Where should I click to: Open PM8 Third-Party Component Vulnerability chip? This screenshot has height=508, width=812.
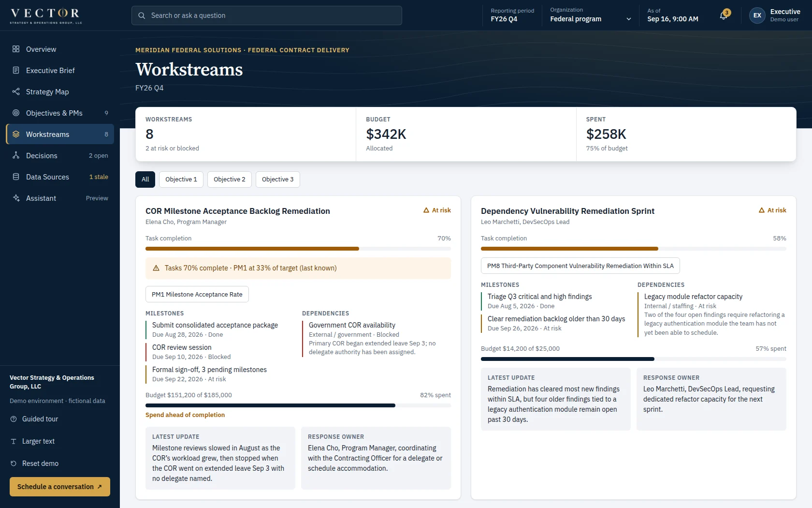[580, 266]
